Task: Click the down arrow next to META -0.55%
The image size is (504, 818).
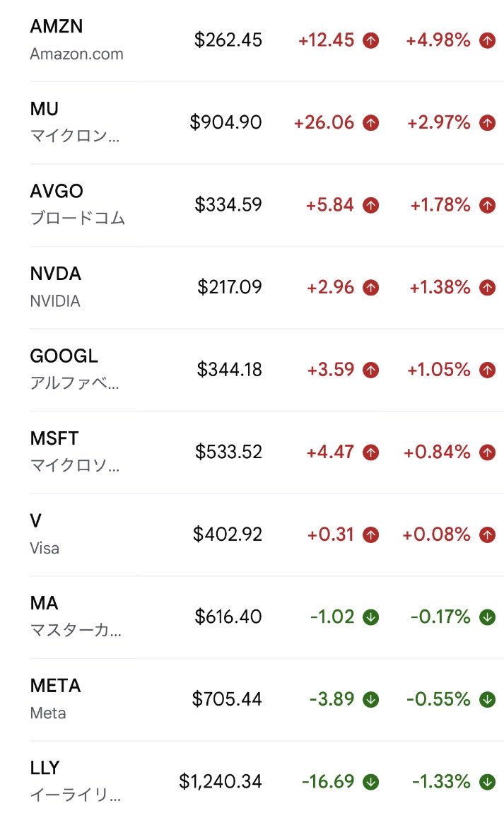Action: coord(488,700)
